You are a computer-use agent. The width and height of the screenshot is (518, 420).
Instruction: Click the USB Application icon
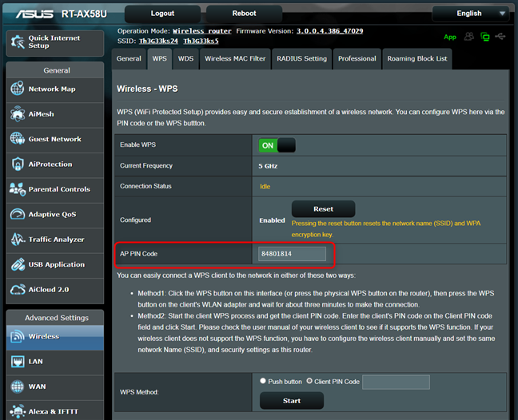click(17, 264)
